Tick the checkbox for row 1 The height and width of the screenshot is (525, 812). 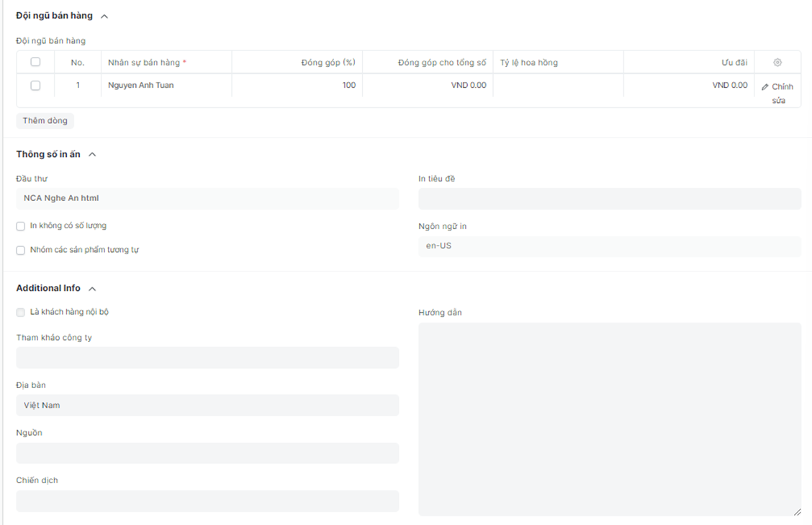pyautogui.click(x=35, y=86)
